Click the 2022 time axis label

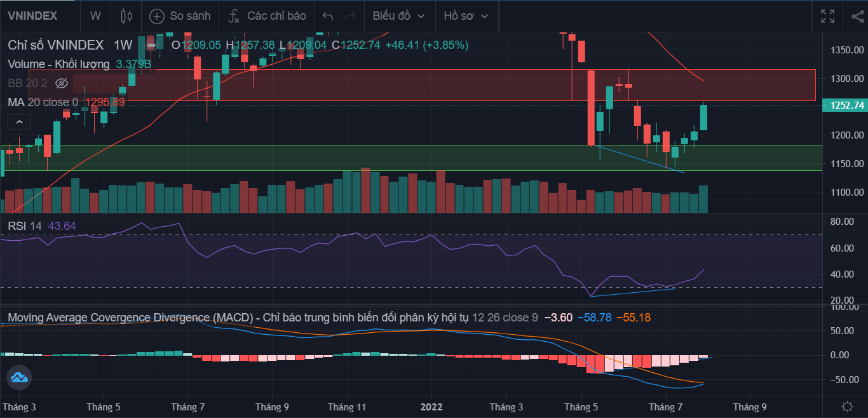pyautogui.click(x=431, y=407)
